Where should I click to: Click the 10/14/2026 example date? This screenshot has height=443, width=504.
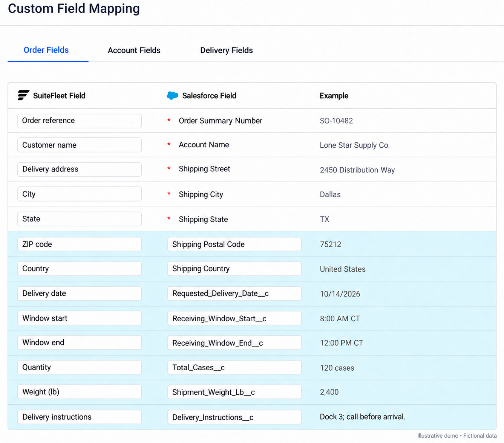[x=340, y=294]
